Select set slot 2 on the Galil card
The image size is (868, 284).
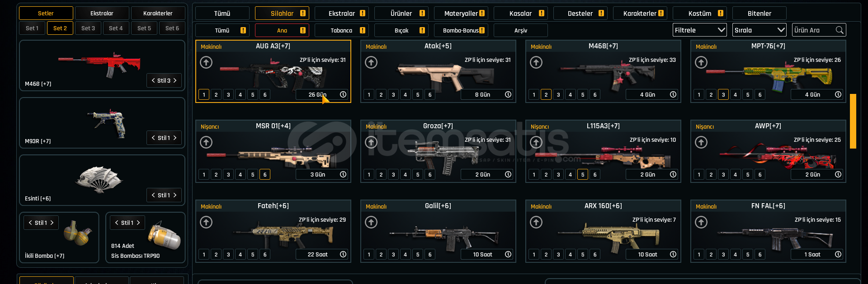coord(381,255)
